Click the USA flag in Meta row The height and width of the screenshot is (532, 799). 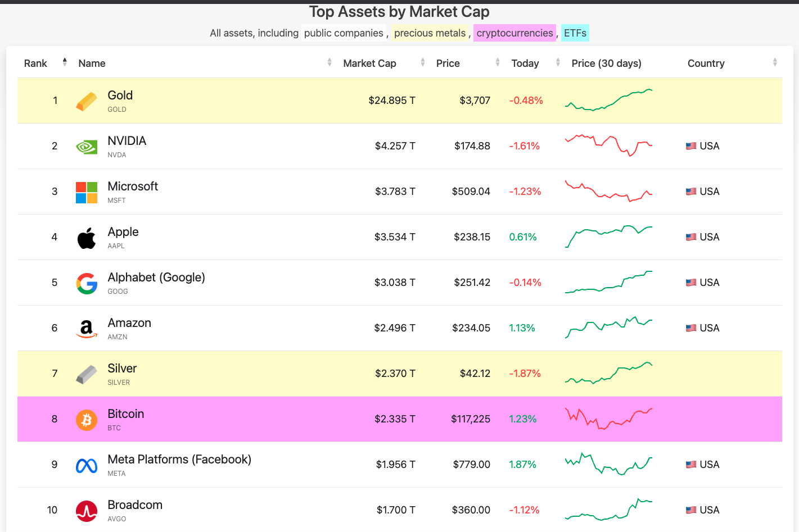coord(691,465)
